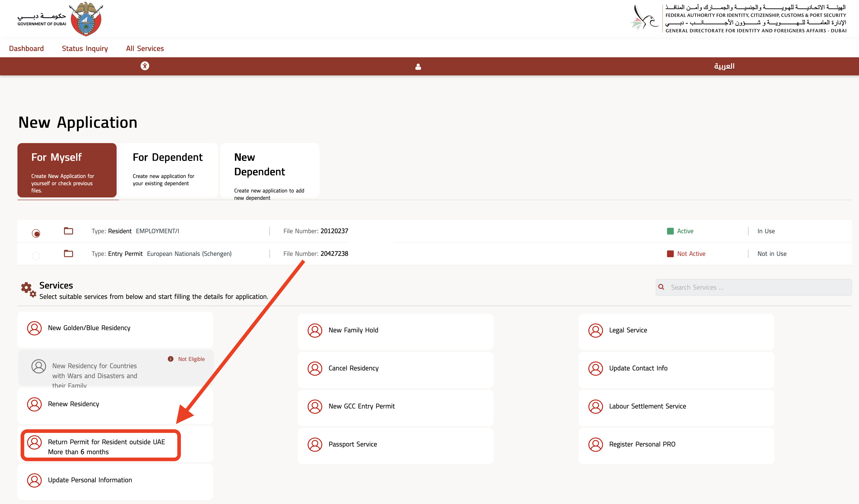
Task: Click the magnifier icon in the search box
Action: coord(661,287)
